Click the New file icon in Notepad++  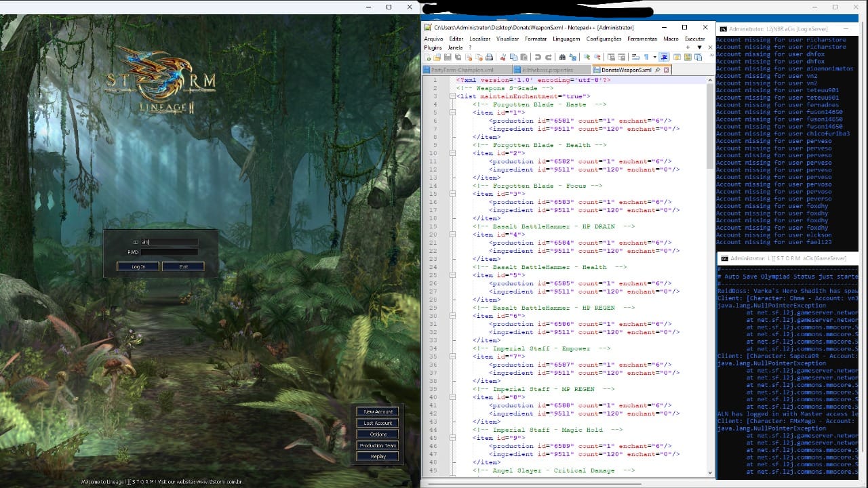pos(428,57)
